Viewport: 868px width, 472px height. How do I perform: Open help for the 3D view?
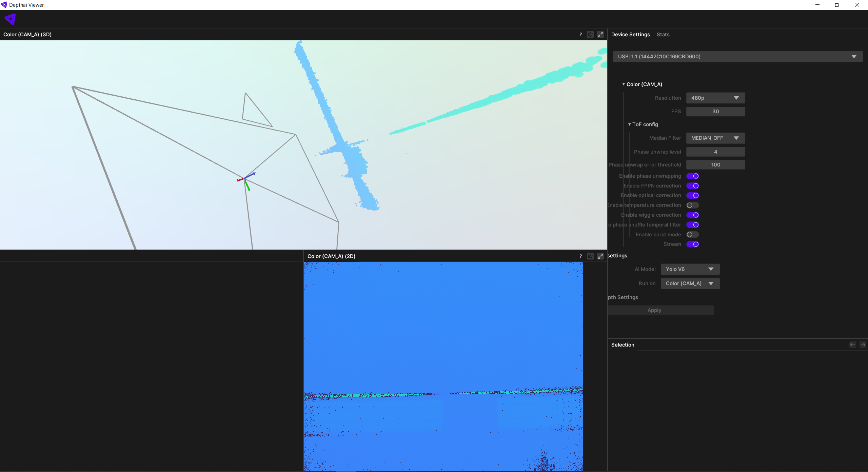coord(580,35)
